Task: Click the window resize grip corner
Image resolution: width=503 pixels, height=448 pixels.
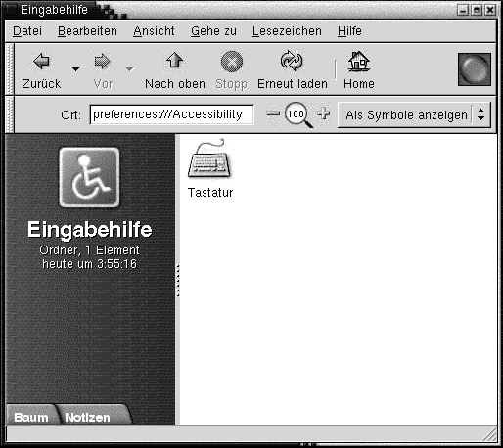Action: pyautogui.click(x=489, y=435)
